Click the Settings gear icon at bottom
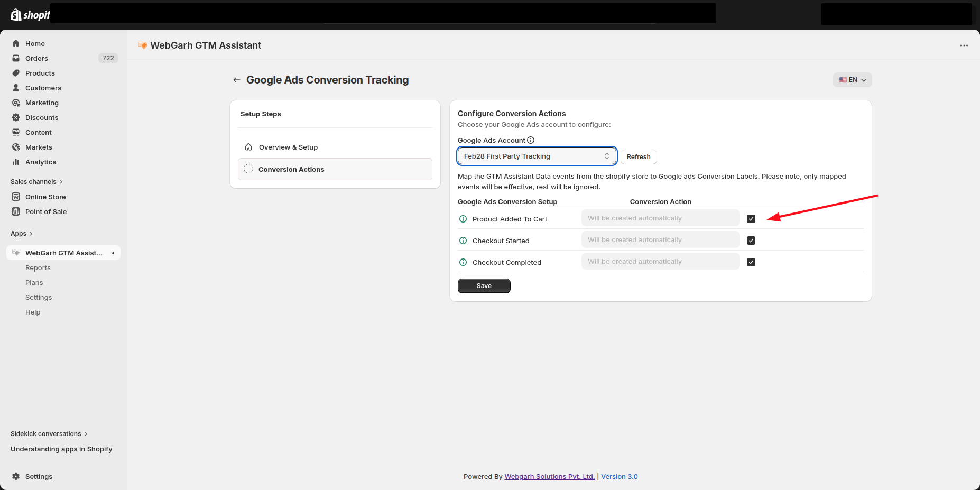This screenshot has height=490, width=980. [x=16, y=476]
